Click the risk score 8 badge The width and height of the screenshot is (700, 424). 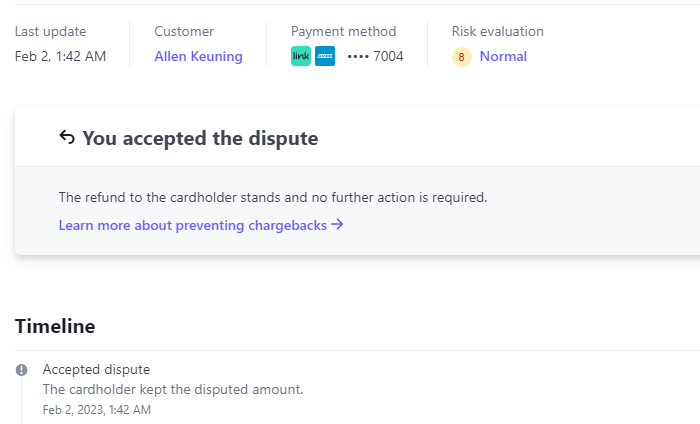pyautogui.click(x=461, y=57)
